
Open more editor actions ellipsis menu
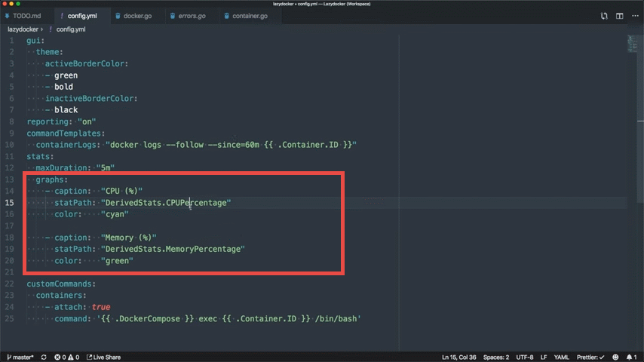[635, 16]
